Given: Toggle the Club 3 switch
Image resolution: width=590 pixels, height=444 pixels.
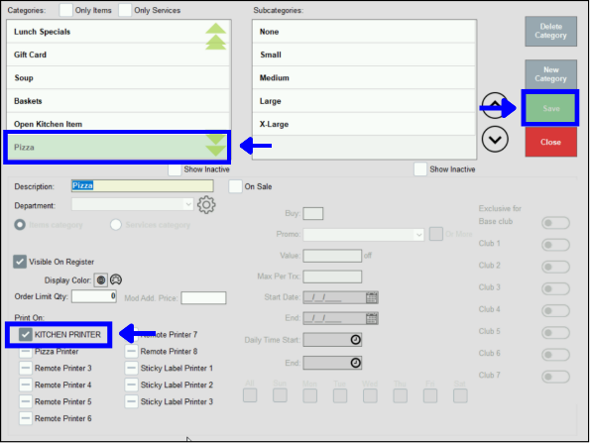Looking at the screenshot, I should click(x=555, y=289).
